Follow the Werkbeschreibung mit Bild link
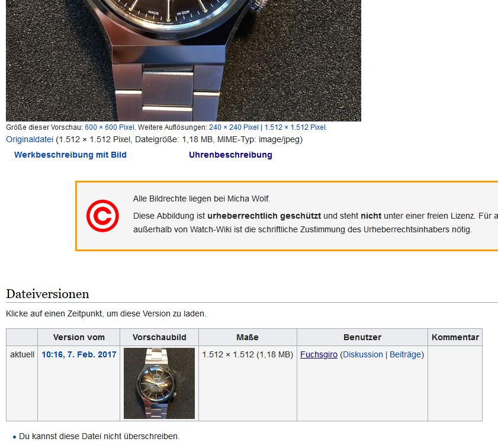The height and width of the screenshot is (448, 498). (x=70, y=155)
